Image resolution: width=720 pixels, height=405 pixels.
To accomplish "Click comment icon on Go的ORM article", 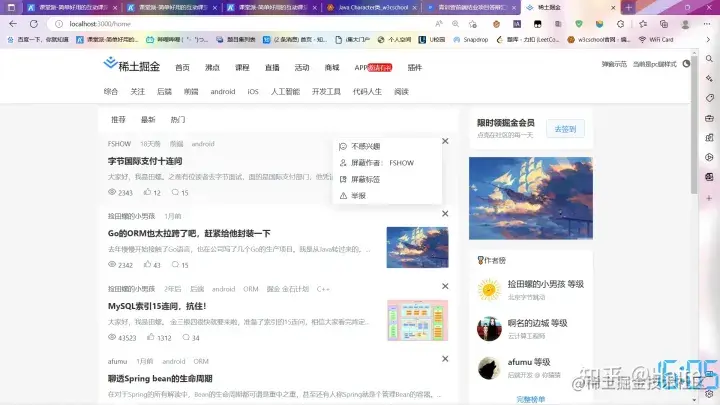I will tap(175, 264).
